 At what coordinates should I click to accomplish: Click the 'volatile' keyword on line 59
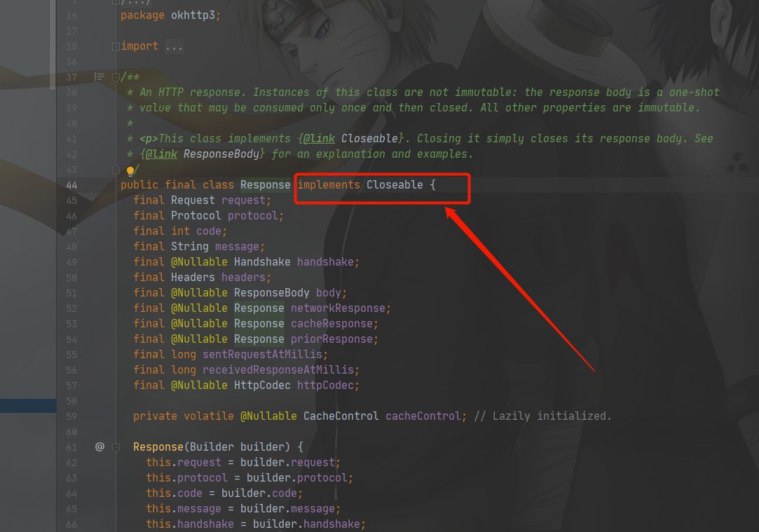[x=209, y=416]
